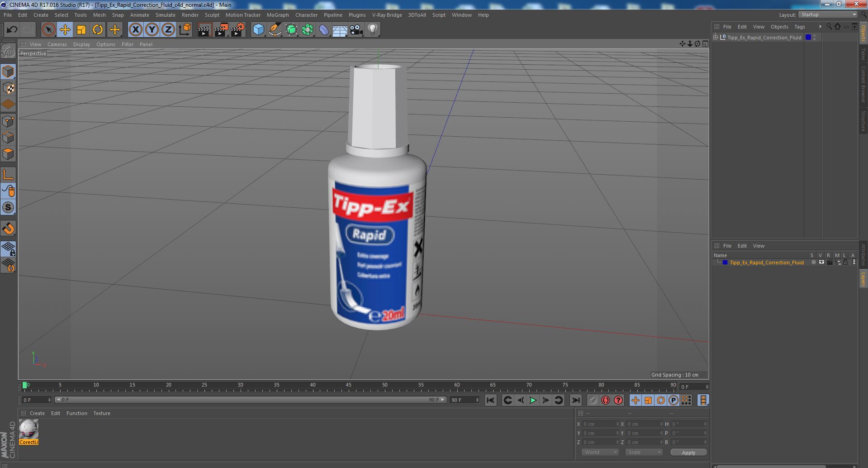The height and width of the screenshot is (468, 868).
Task: Switch to Texture mode
Action: pos(8,88)
